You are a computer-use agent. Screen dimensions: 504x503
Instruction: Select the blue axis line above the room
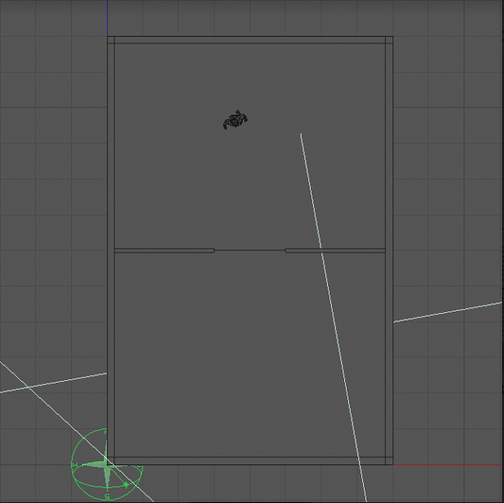107,18
